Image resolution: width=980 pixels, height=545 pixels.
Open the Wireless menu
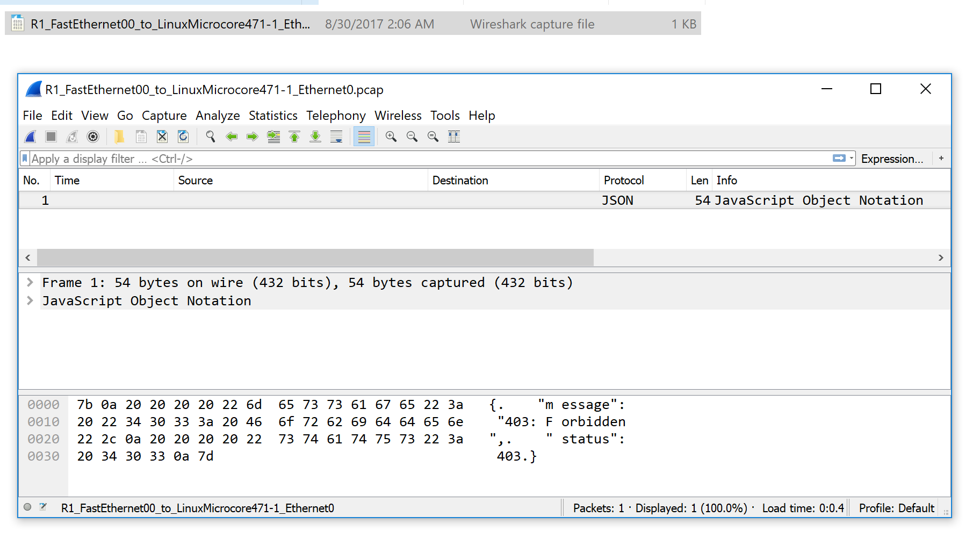click(398, 116)
